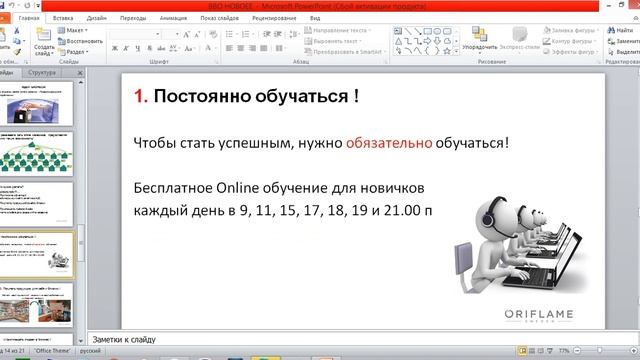Align text right
This screenshot has width=640, height=360.
click(x=252, y=48)
